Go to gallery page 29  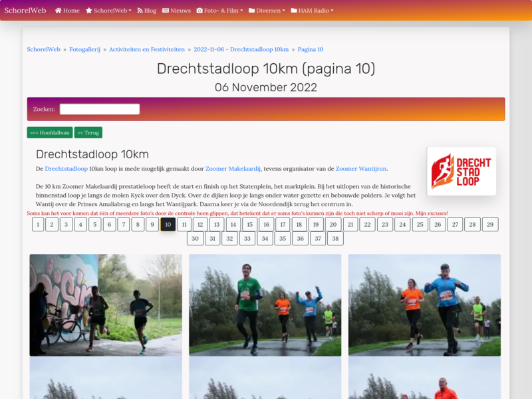click(x=490, y=224)
